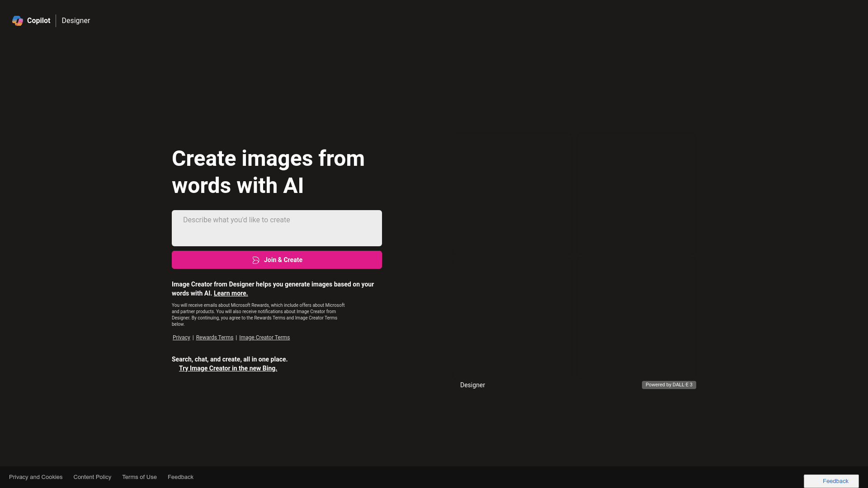The width and height of the screenshot is (868, 488).
Task: Click the Feedback button at bottom right
Action: click(831, 481)
